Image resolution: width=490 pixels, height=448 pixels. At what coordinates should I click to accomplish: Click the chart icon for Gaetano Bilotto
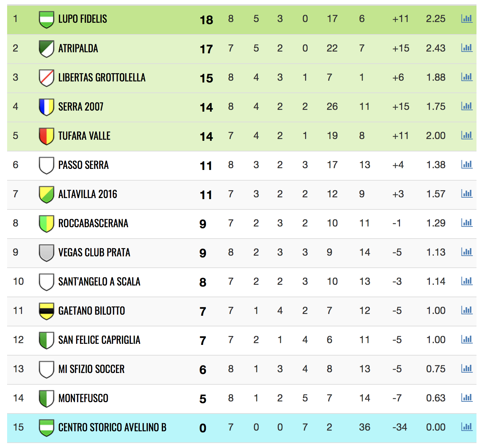click(x=467, y=310)
